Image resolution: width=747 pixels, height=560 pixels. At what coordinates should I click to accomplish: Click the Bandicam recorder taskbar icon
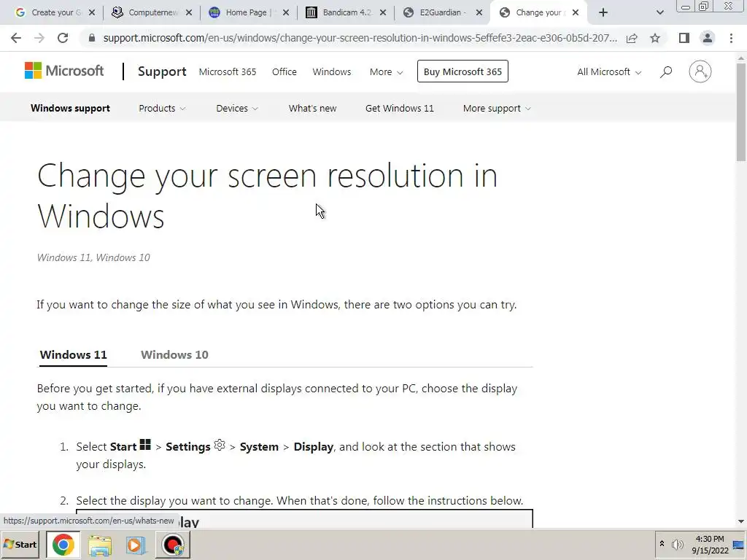(172, 545)
